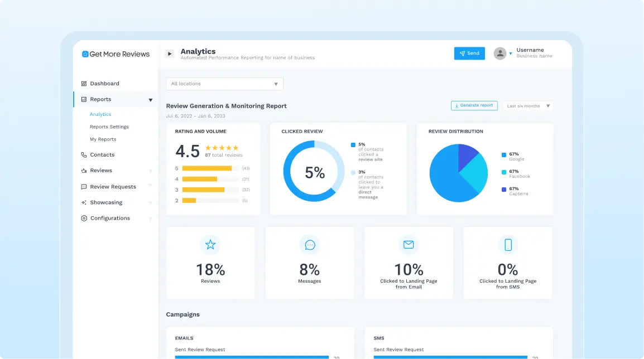Click the Business name text

(x=534, y=56)
